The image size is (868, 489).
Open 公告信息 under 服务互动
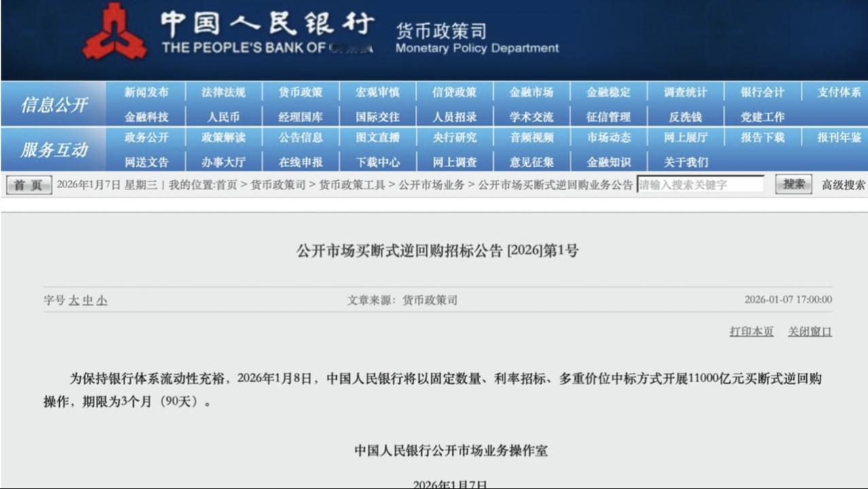pyautogui.click(x=300, y=138)
